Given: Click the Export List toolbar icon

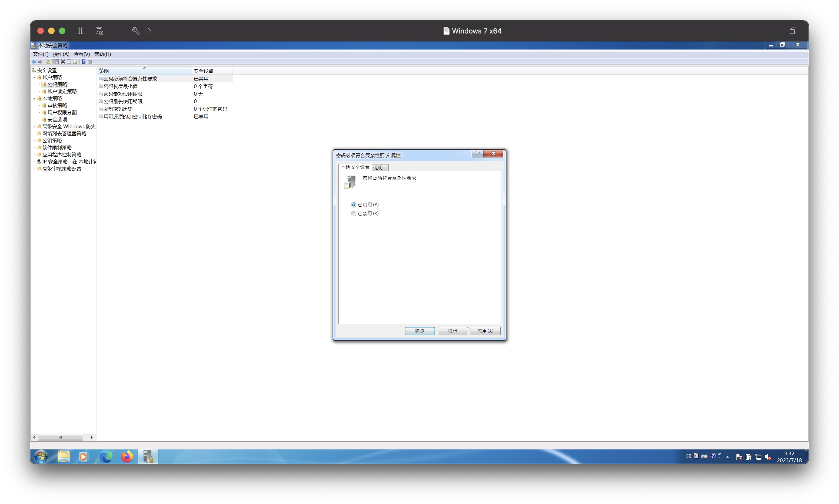Looking at the screenshot, I should coord(75,62).
